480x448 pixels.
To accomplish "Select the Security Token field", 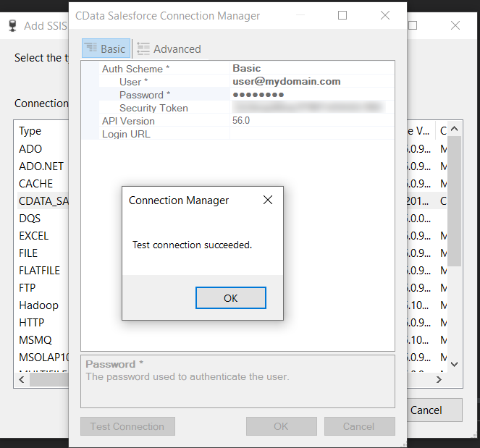I will click(308, 108).
